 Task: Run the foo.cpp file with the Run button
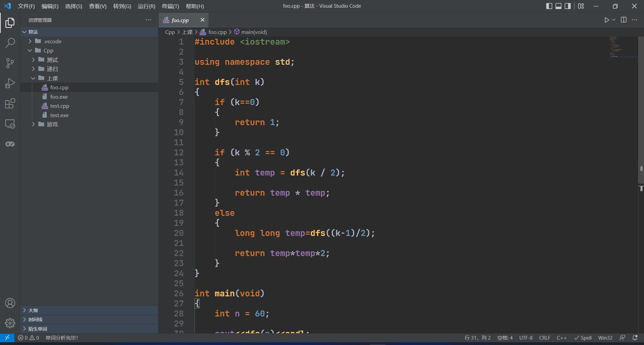pyautogui.click(x=606, y=20)
